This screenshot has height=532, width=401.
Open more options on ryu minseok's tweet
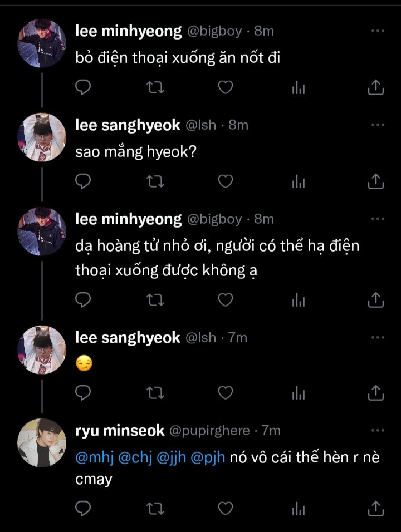point(378,430)
